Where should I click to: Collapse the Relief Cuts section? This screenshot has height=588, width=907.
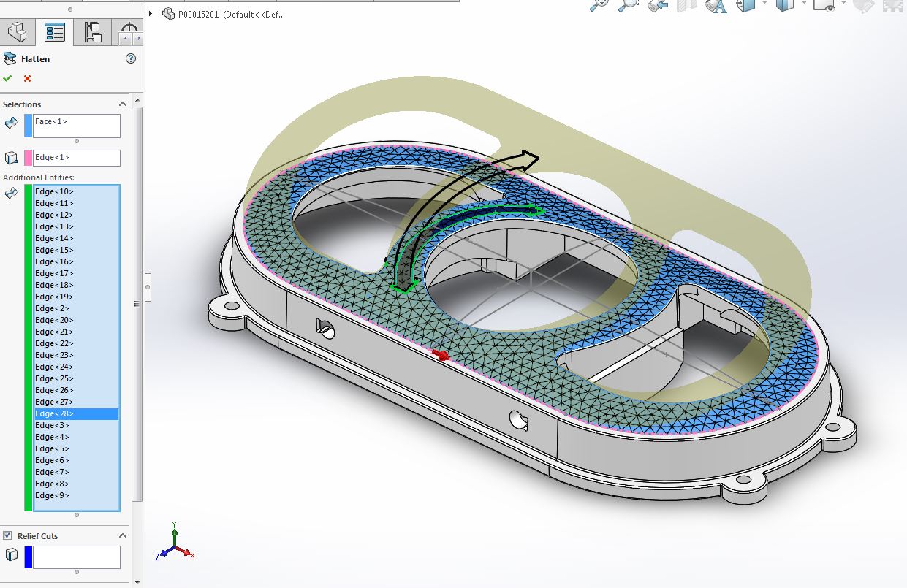(x=123, y=535)
